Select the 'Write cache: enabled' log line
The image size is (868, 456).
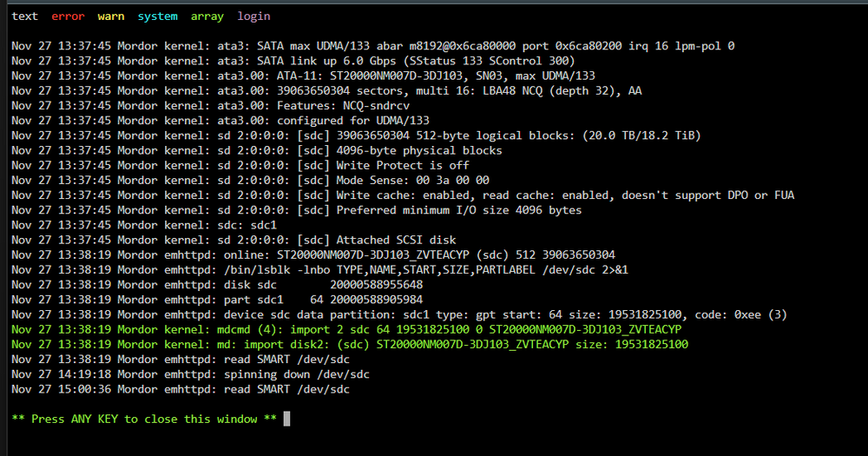pyautogui.click(x=403, y=195)
